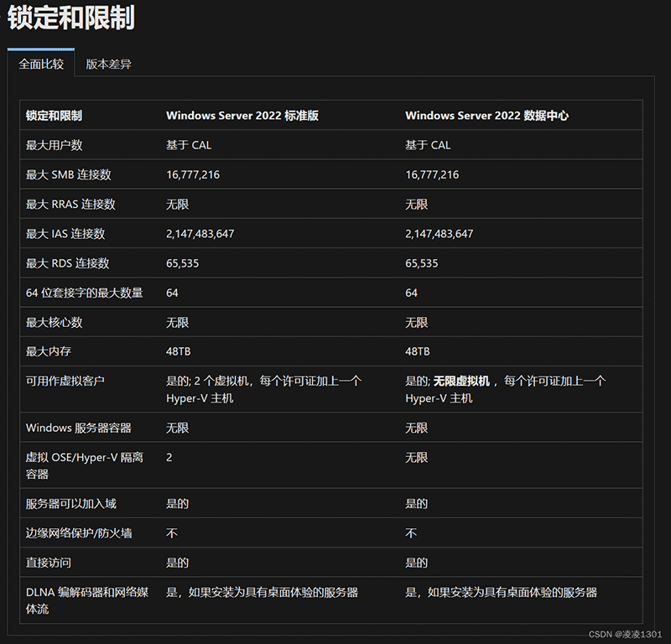Select the 锁定和限制 column header
This screenshot has width=671, height=644.
[54, 116]
